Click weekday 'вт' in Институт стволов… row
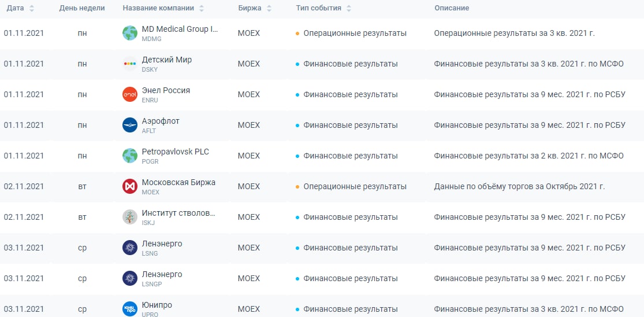Viewport: 644px width, 317px height. click(82, 217)
